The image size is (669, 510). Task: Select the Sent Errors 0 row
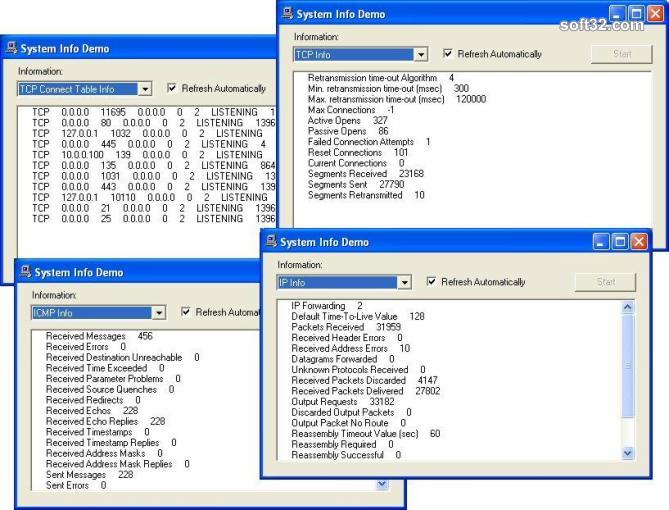pos(76,485)
